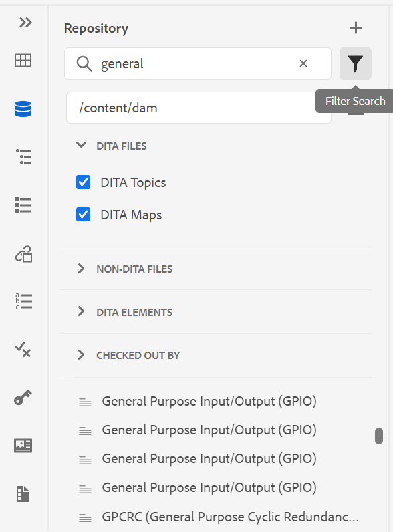Image resolution: width=393 pixels, height=532 pixels.
Task: Open the Outline bulleted-list icon
Action: click(x=23, y=157)
